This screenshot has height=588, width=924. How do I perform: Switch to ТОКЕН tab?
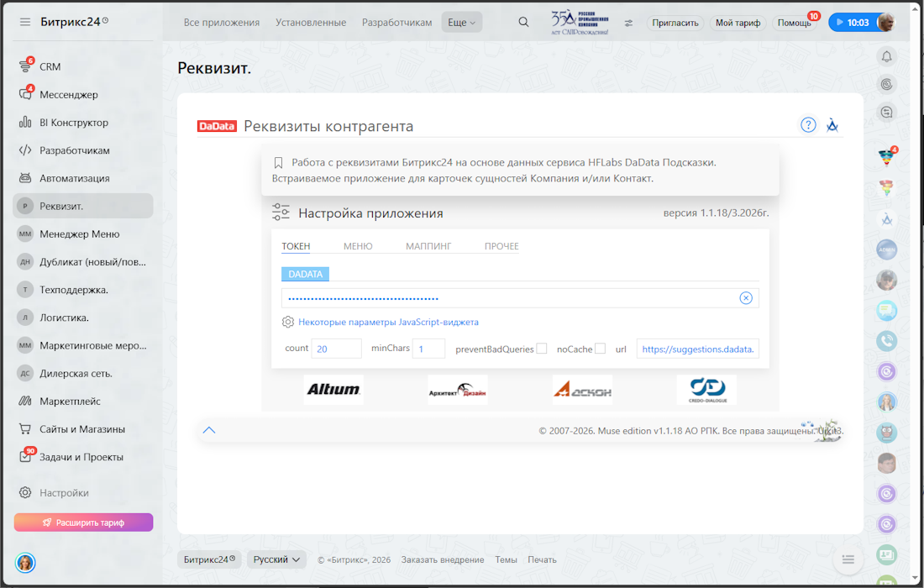tap(296, 246)
